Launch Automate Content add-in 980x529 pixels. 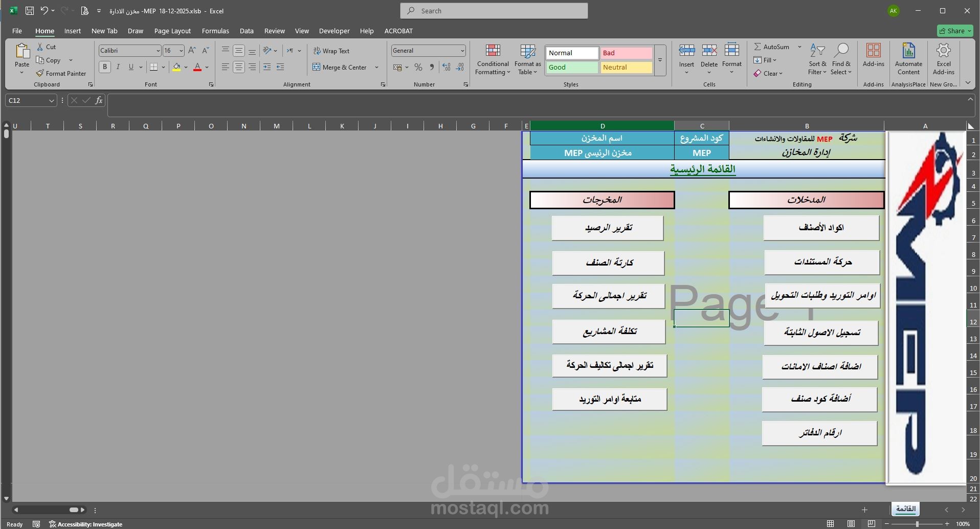[x=908, y=59]
